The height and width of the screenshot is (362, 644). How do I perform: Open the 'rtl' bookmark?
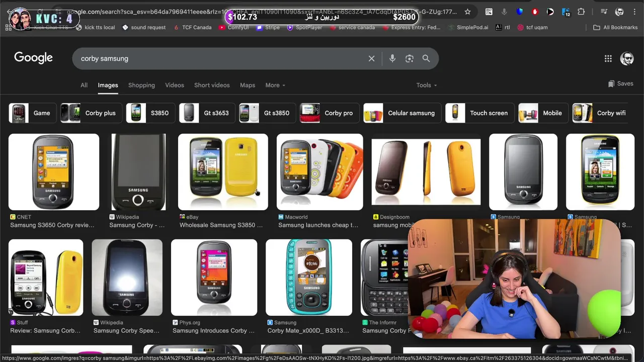tap(503, 27)
